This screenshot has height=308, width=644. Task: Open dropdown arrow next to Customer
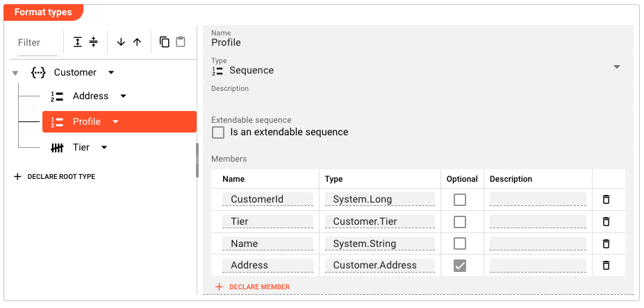pyautogui.click(x=111, y=73)
